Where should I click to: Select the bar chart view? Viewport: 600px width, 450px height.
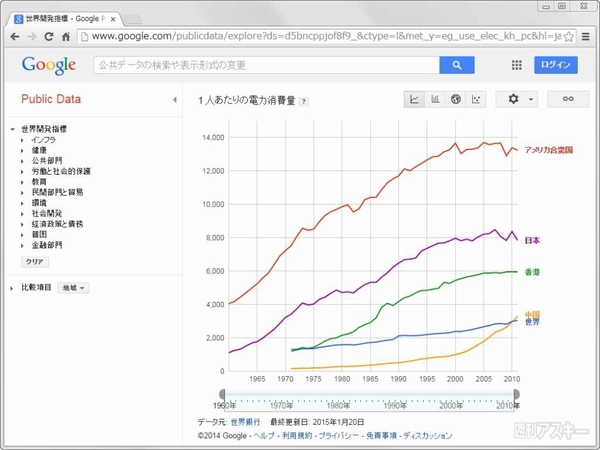click(435, 99)
